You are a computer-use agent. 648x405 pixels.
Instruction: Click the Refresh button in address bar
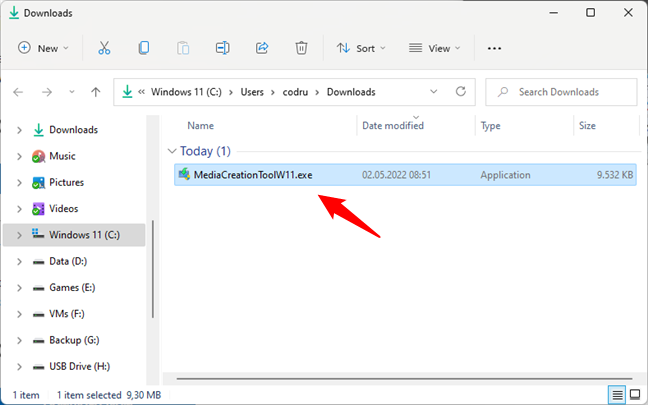(x=461, y=91)
